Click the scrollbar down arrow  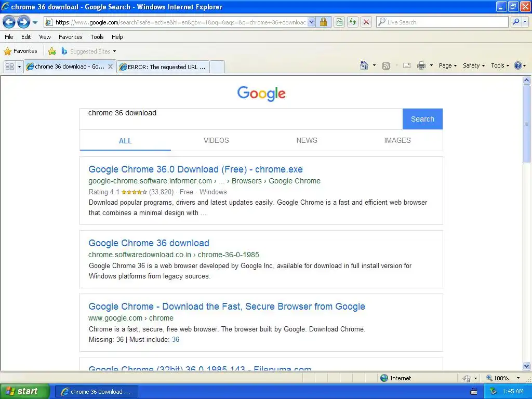(527, 366)
